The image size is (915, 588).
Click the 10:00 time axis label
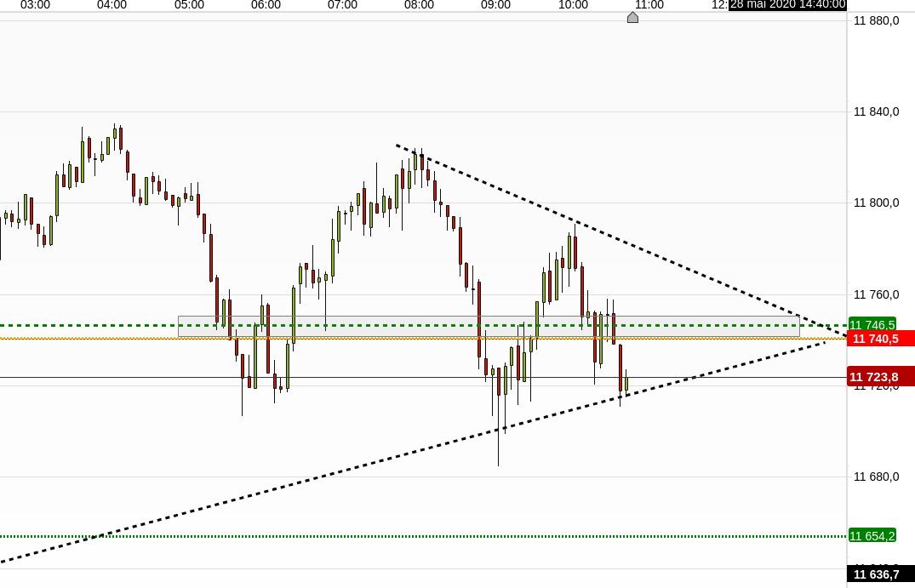tap(573, 5)
